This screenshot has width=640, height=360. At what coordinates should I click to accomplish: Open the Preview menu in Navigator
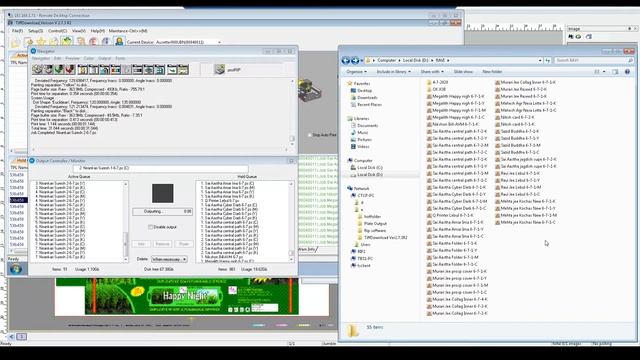point(73,58)
